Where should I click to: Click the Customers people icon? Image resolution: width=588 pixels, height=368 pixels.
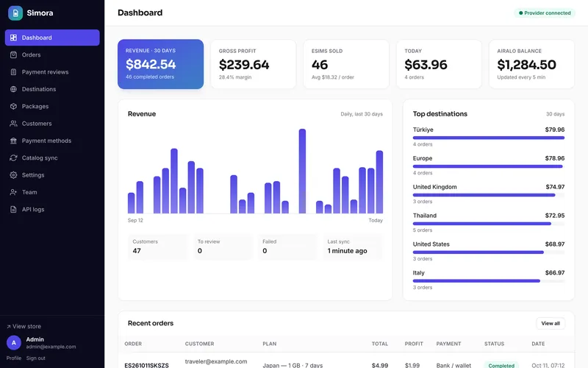(13, 124)
